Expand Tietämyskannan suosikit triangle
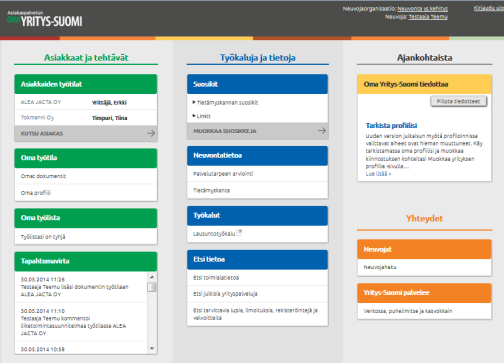 194,102
